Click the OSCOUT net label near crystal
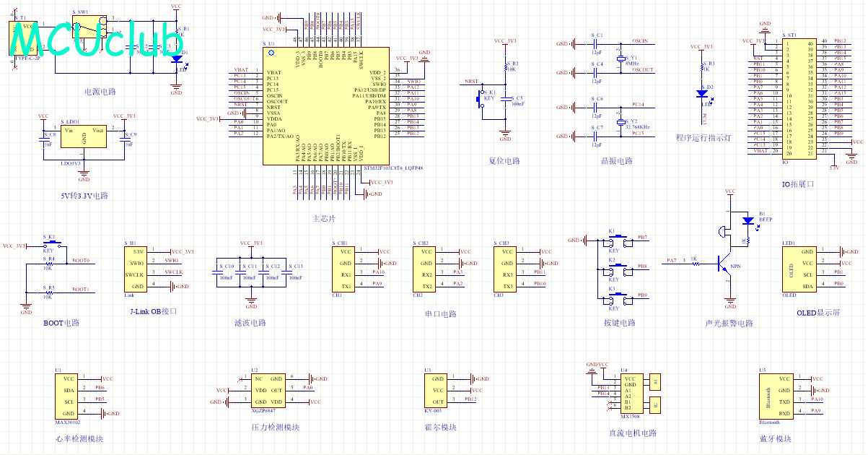The width and height of the screenshot is (868, 455). coord(642,70)
